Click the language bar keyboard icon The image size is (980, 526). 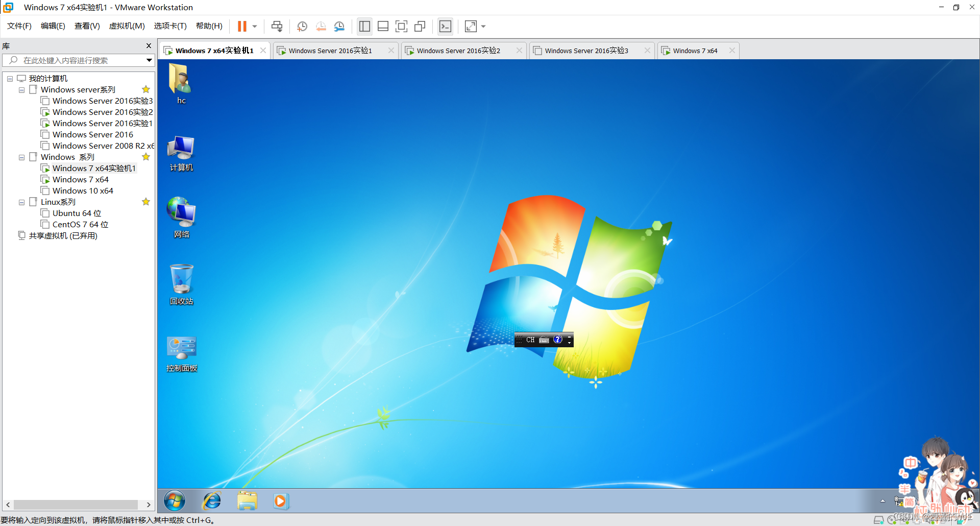pyautogui.click(x=544, y=340)
